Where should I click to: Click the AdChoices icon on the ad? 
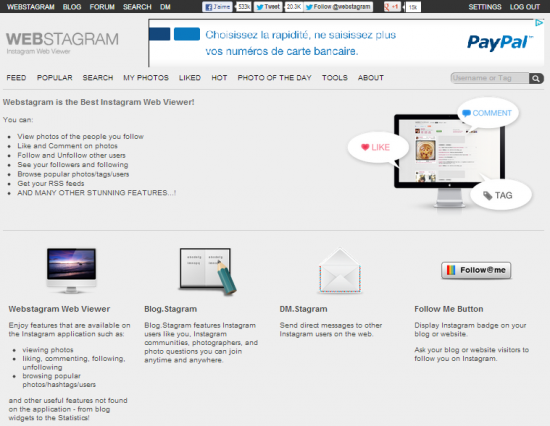coord(539,23)
